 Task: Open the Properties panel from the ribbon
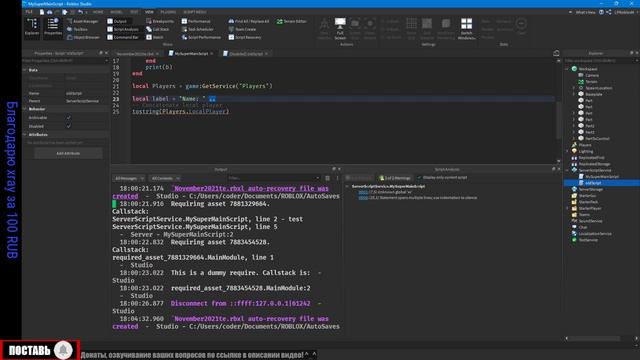[x=53, y=27]
